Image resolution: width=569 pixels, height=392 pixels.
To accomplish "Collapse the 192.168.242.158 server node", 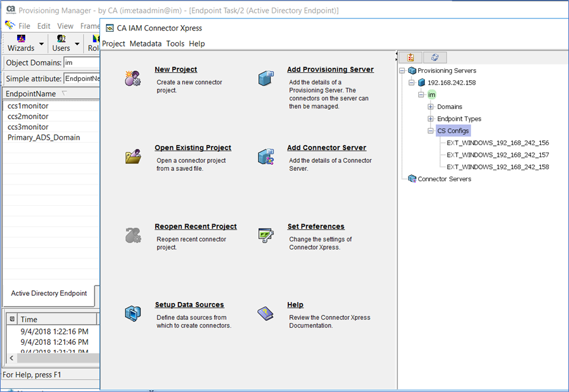I will 411,82.
